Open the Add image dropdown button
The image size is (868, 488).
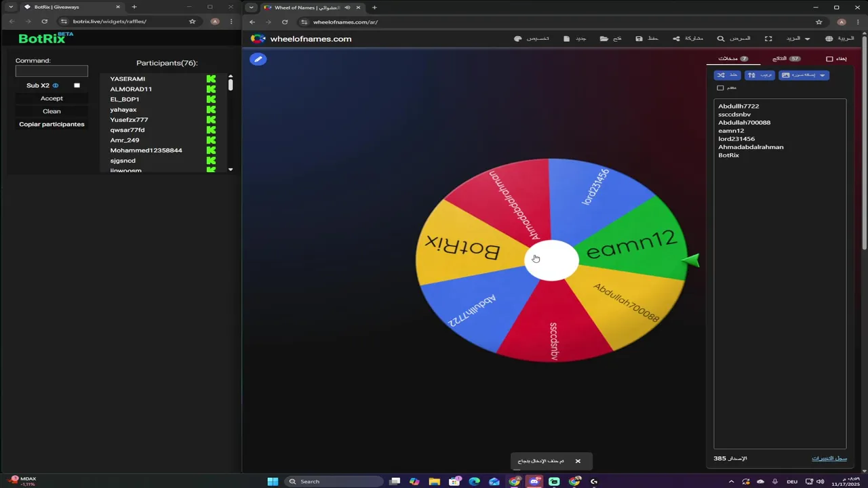pos(804,75)
